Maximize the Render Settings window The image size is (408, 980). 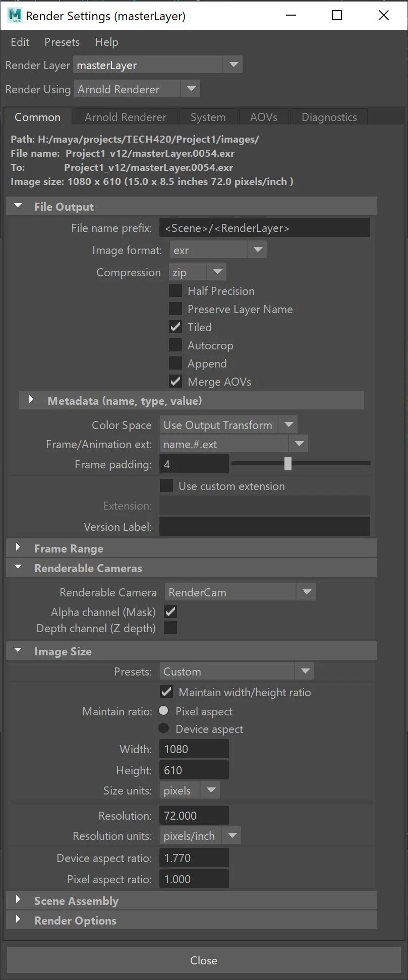click(x=337, y=15)
